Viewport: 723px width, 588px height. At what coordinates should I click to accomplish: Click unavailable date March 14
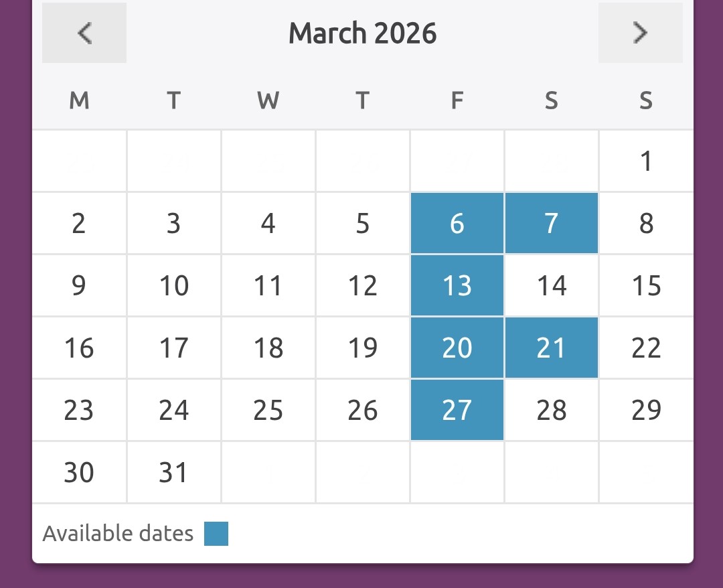click(x=552, y=286)
